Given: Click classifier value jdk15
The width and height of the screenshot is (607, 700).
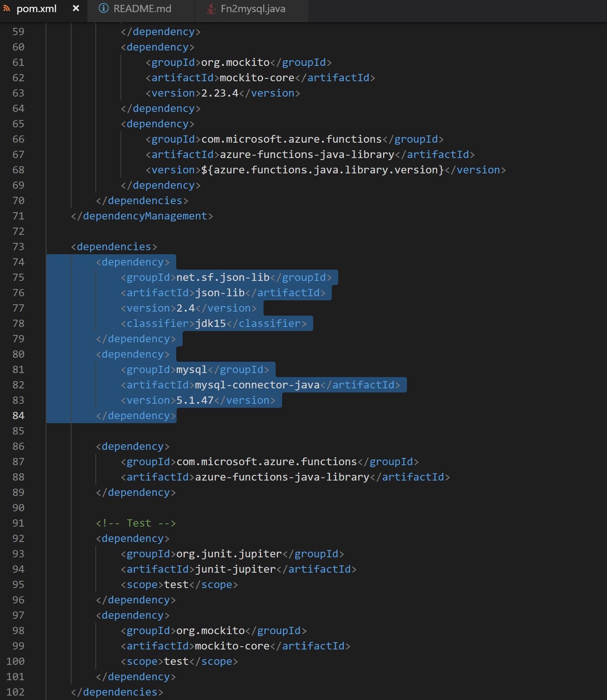Looking at the screenshot, I should pos(211,323).
